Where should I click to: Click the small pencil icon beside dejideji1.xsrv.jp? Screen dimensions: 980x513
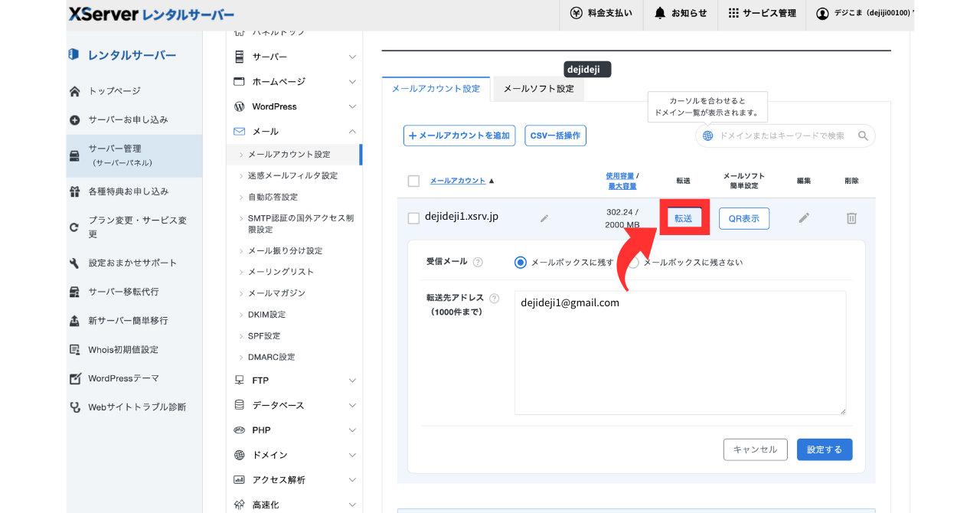point(544,218)
